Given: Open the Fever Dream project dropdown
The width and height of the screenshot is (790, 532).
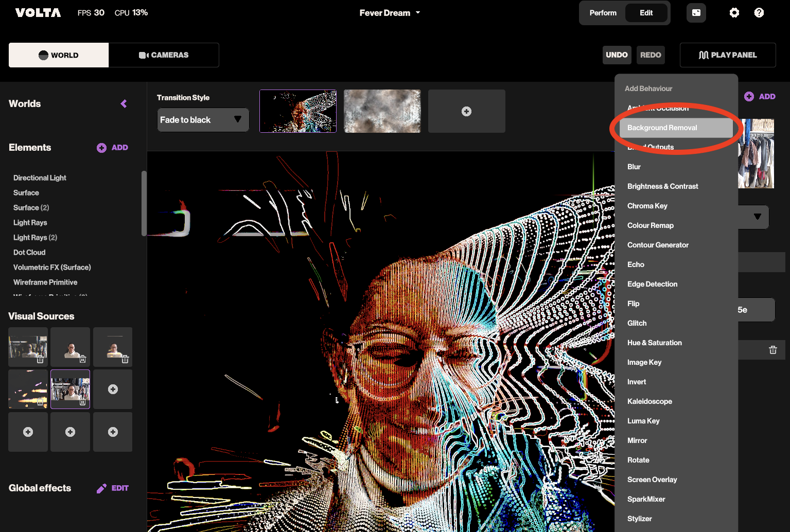Looking at the screenshot, I should pos(390,13).
